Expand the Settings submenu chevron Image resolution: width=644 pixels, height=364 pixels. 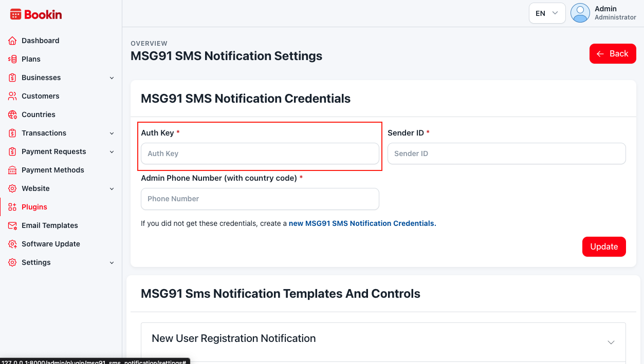tap(112, 263)
